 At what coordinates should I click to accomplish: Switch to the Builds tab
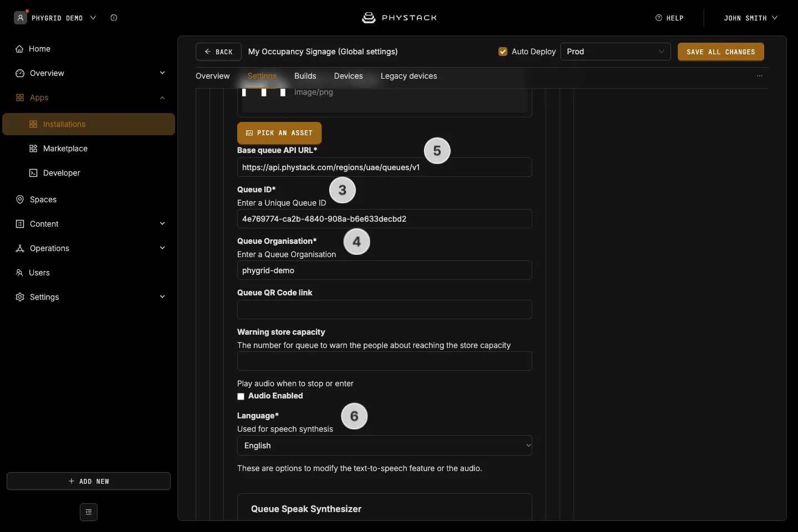pos(305,76)
